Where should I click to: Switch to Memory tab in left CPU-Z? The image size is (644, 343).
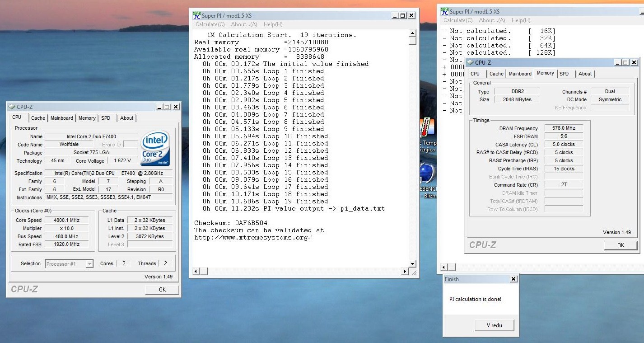tap(87, 118)
